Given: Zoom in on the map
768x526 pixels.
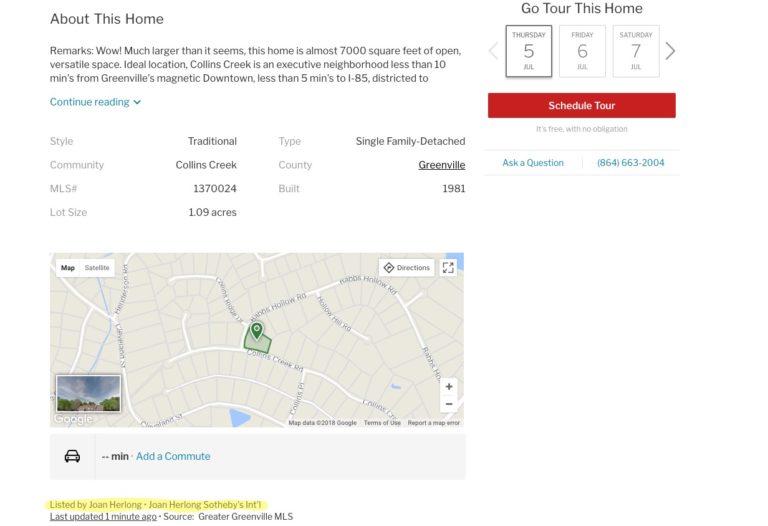Looking at the screenshot, I should [449, 386].
